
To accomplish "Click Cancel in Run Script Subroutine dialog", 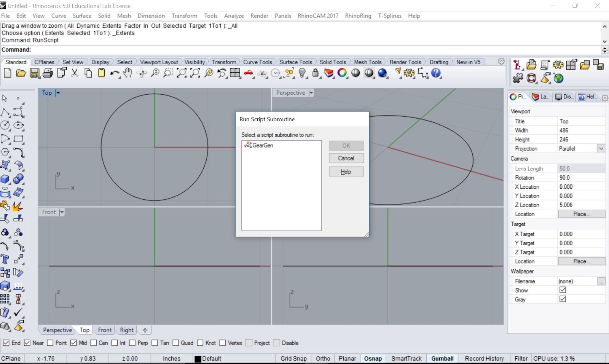I will click(x=346, y=158).
